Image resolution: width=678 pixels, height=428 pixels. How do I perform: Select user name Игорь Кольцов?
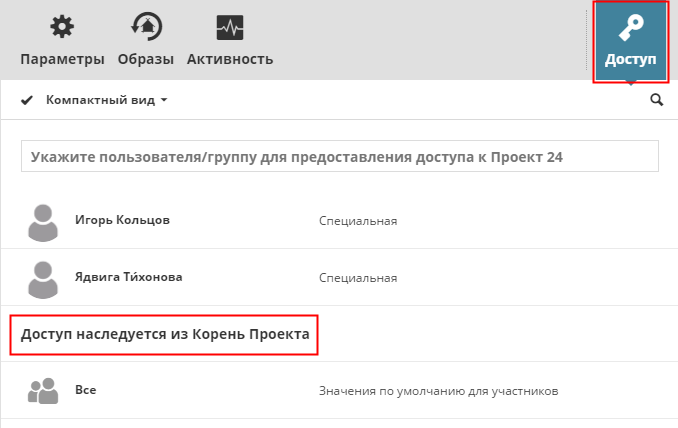click(122, 220)
